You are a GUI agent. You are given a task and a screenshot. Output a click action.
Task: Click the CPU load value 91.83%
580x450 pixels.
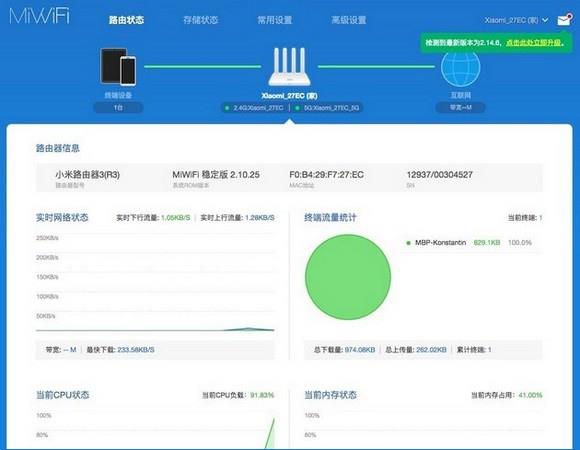262,395
